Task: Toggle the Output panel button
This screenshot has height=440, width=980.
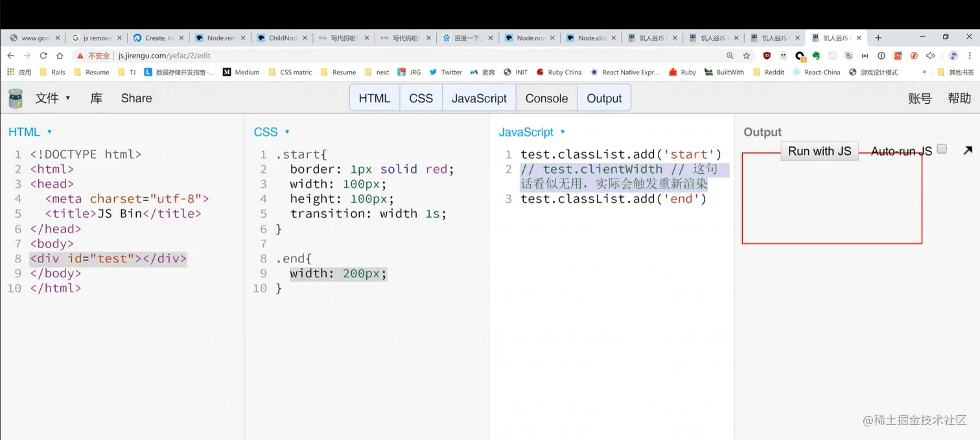Action: click(604, 98)
